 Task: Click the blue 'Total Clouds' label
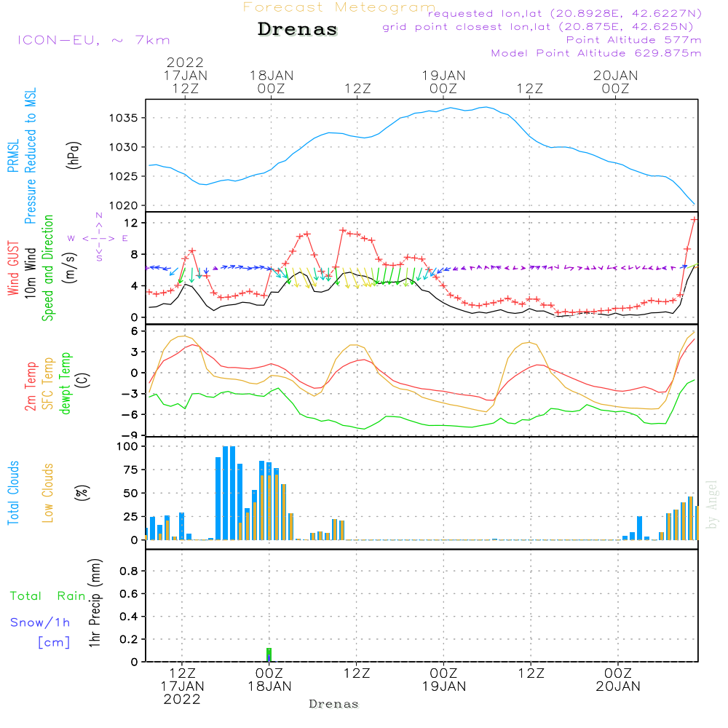[13, 493]
